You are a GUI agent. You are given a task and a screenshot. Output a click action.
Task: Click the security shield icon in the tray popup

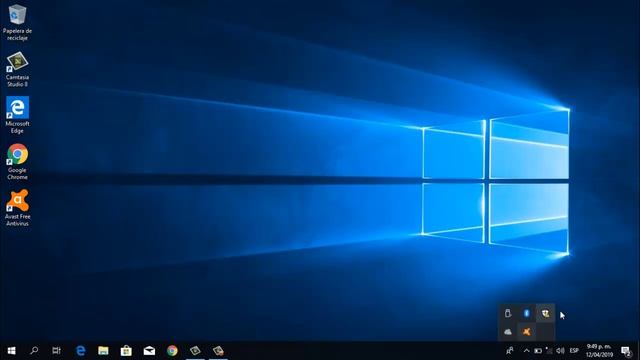pos(546,313)
